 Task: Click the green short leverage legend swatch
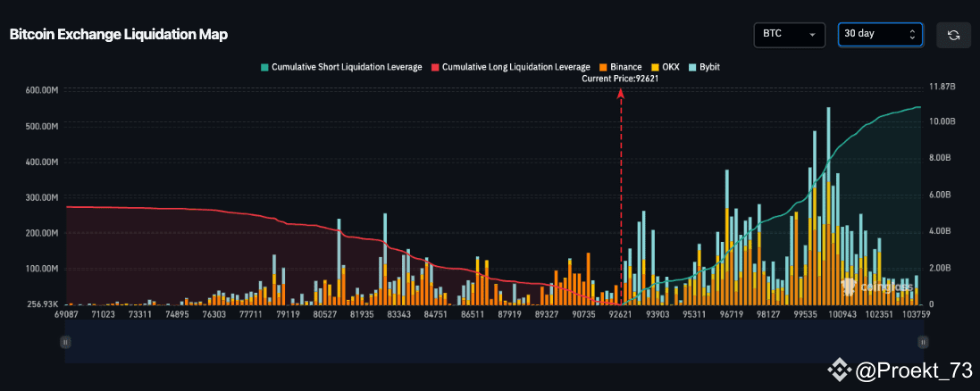(x=264, y=67)
